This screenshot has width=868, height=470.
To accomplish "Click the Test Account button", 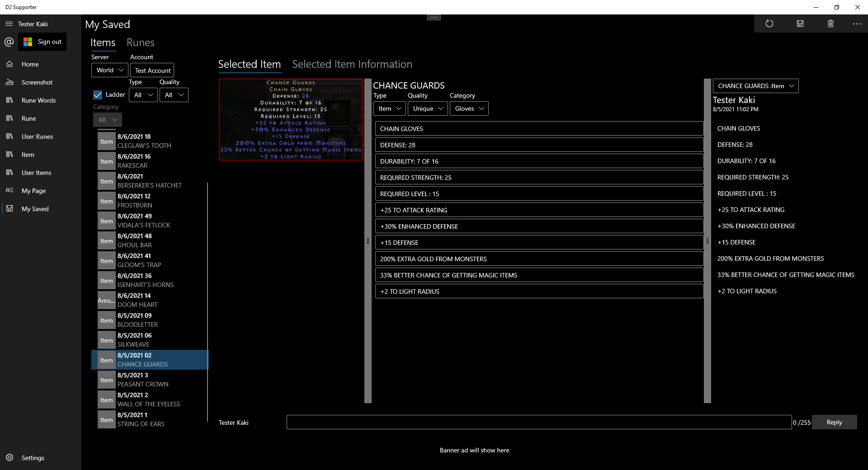I will (x=152, y=70).
